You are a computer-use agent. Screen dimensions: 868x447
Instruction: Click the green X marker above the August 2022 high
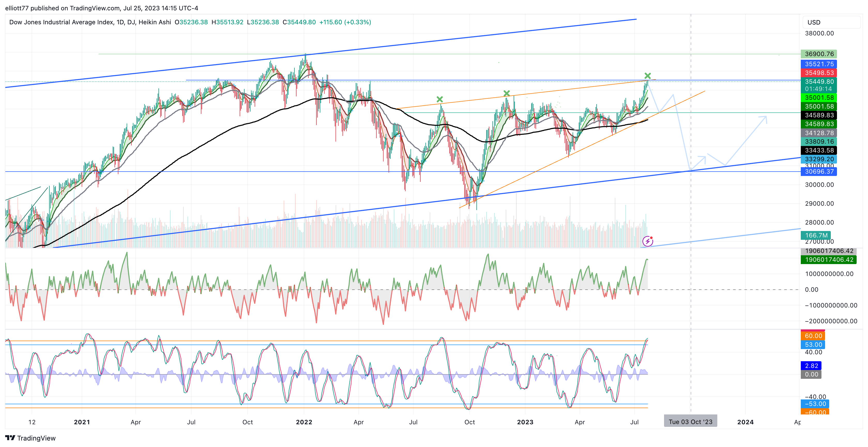pyautogui.click(x=440, y=99)
